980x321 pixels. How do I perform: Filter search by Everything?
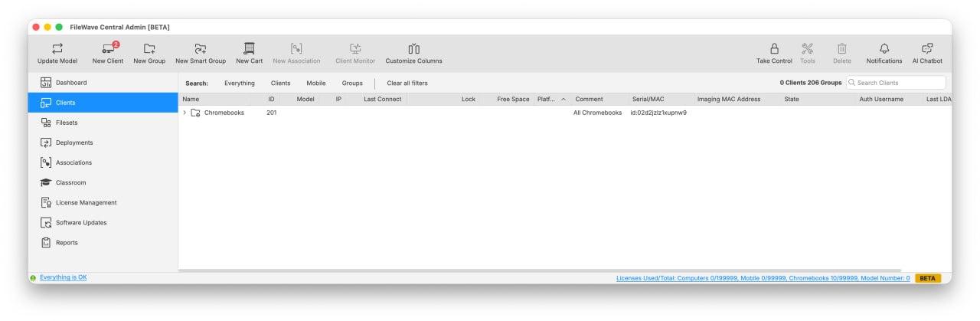[240, 83]
